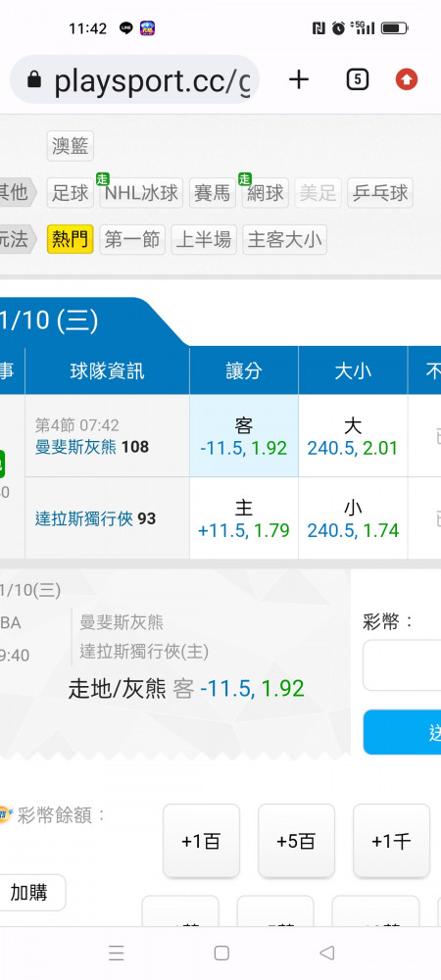Image resolution: width=441 pixels, height=980 pixels.
Task: Switch to 第一節 play type tab
Action: [131, 239]
